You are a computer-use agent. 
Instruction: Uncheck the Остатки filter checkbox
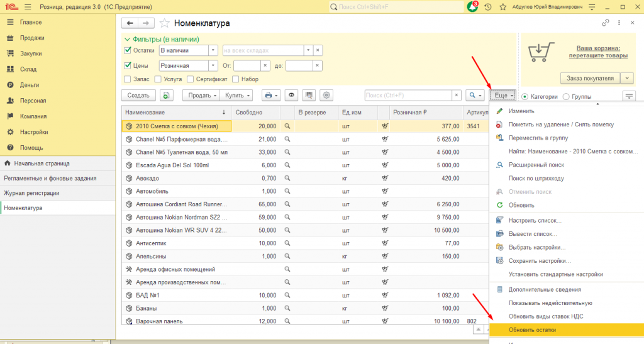click(128, 50)
